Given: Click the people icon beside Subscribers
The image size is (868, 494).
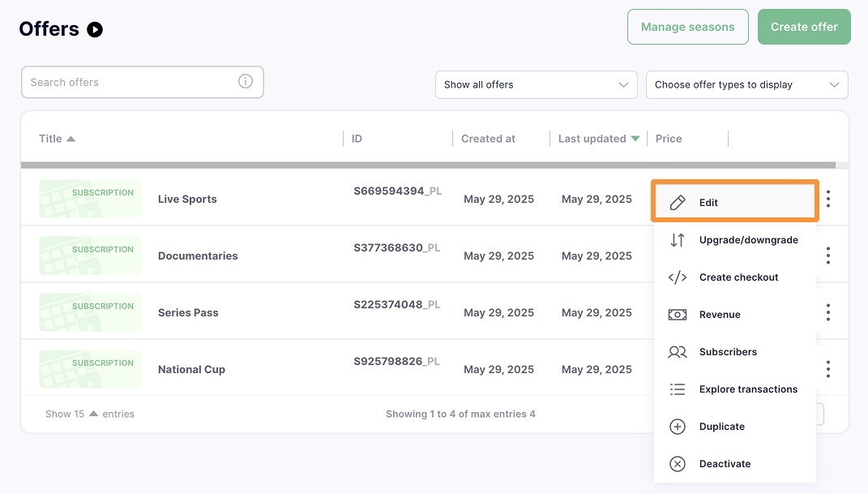Looking at the screenshot, I should click(677, 352).
